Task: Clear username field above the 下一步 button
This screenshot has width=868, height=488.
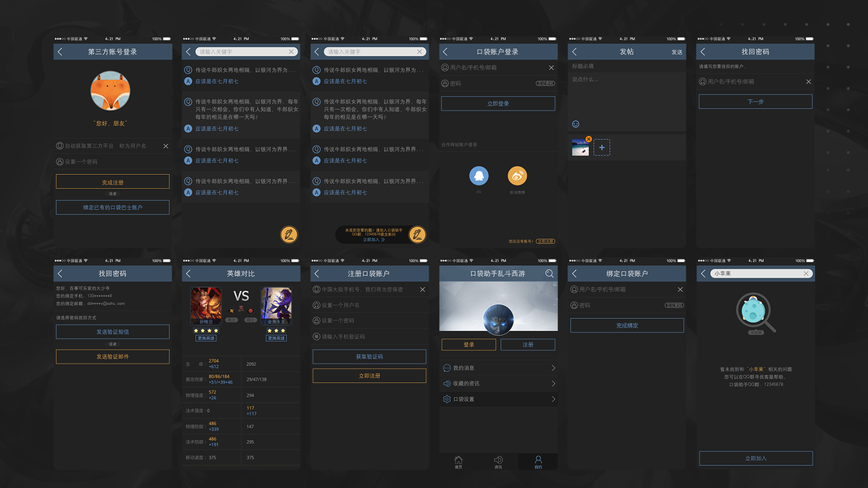Action: (809, 81)
